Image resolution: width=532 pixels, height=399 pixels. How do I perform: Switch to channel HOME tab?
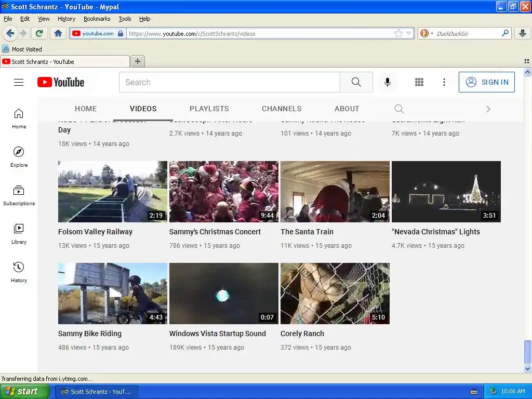(86, 109)
